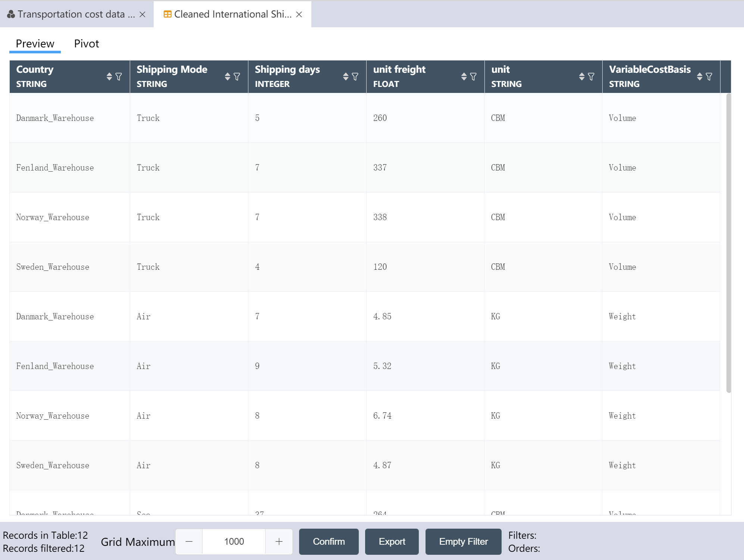This screenshot has height=560, width=744.
Task: Click Truck cell in Sweden_Warehouse row
Action: pos(189,267)
